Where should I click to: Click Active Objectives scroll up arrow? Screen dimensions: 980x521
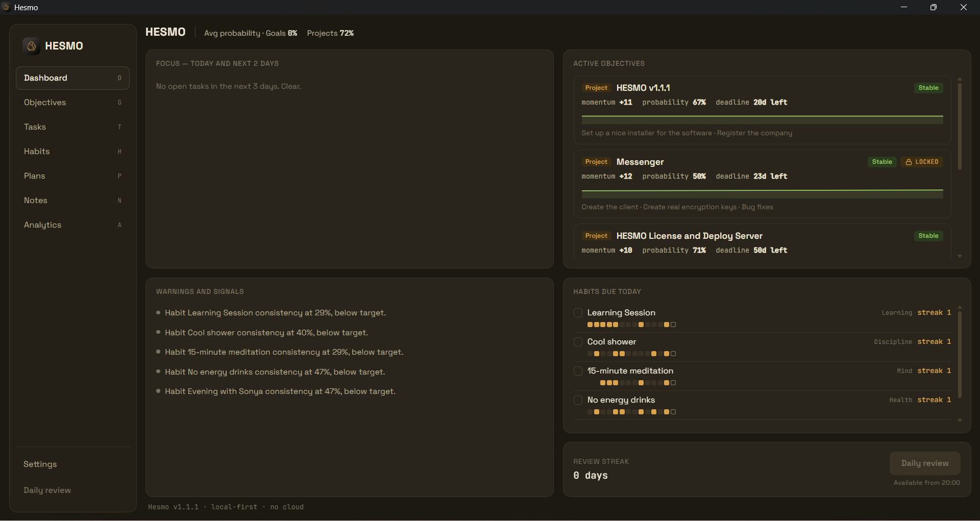[x=960, y=79]
